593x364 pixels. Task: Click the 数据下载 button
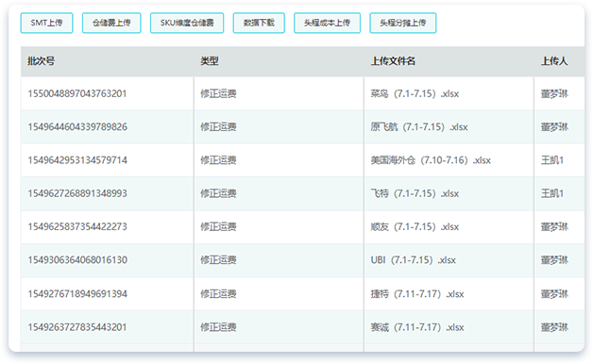click(x=259, y=23)
